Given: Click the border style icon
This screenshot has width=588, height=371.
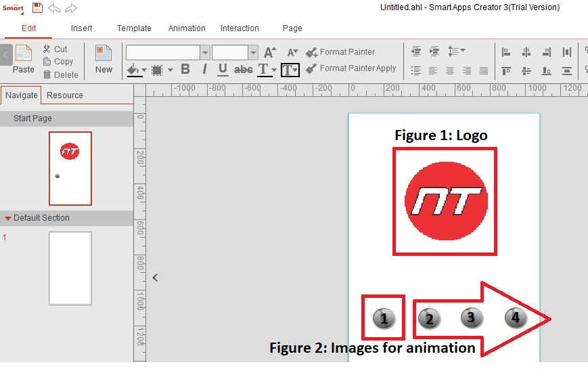Looking at the screenshot, I should [157, 70].
